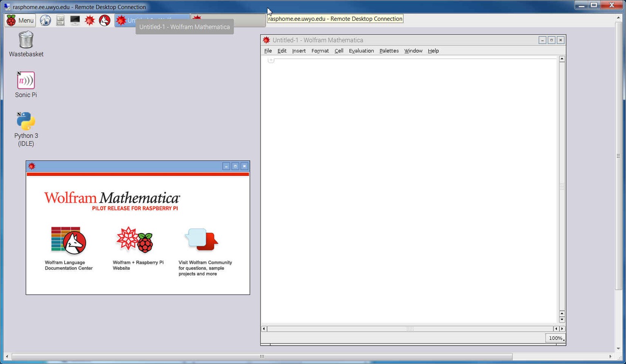Click the notebook horizontal scrollbar left arrow

click(264, 329)
